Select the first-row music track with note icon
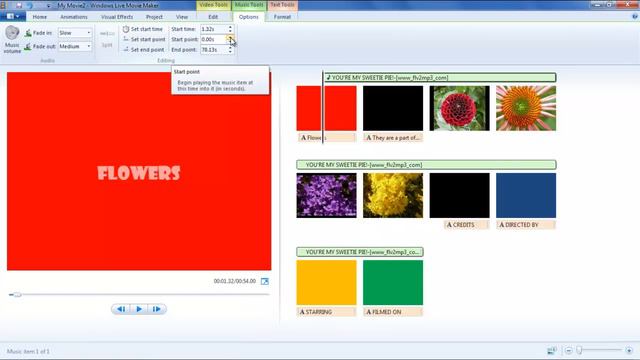The width and height of the screenshot is (640, 360). (x=440, y=78)
